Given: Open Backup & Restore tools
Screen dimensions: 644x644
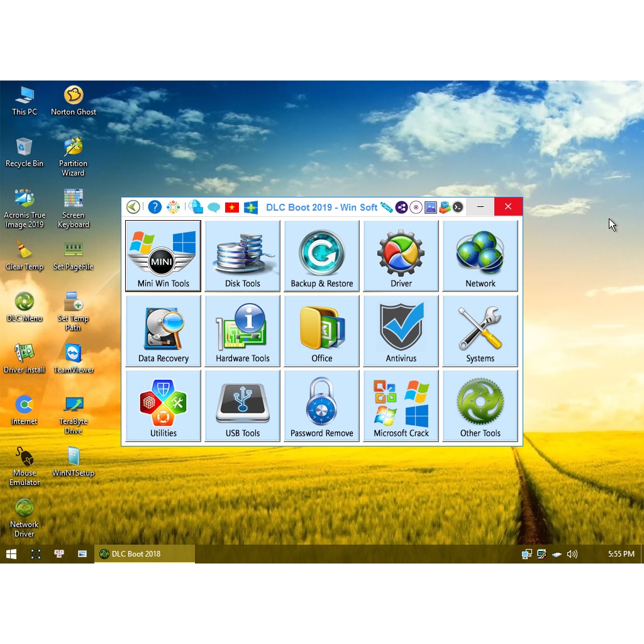Looking at the screenshot, I should [x=321, y=255].
